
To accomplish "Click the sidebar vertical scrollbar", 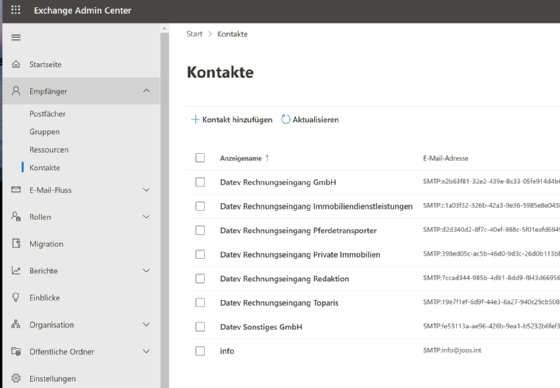I will 165,211.
